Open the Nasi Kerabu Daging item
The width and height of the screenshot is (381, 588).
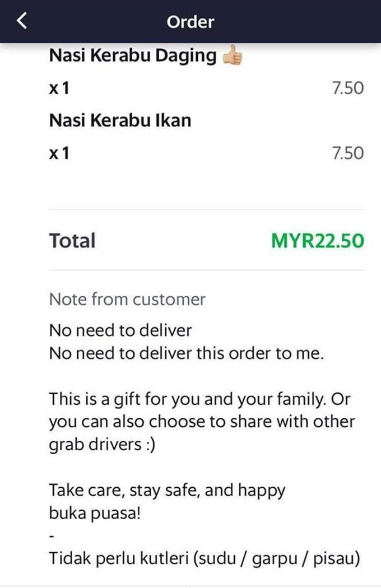133,56
